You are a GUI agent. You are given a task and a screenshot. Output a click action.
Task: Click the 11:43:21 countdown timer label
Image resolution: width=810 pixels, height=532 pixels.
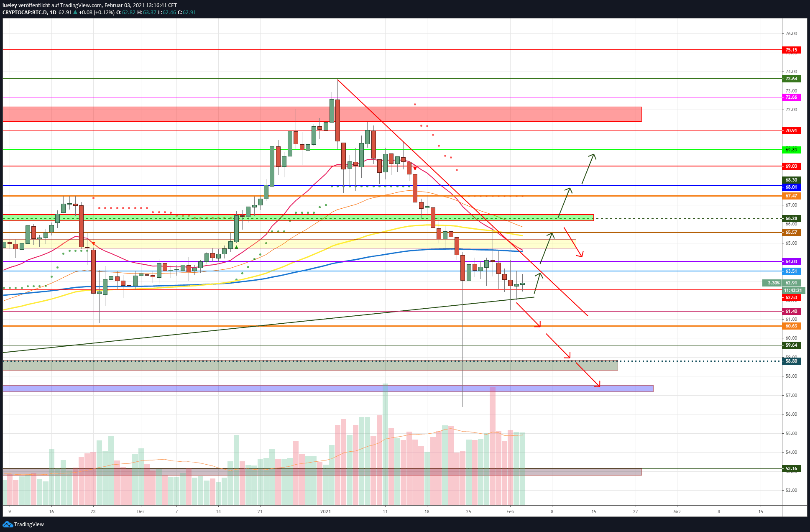click(793, 290)
